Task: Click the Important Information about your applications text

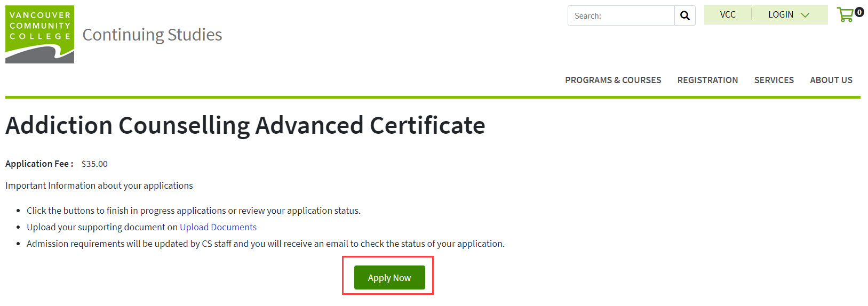Action: [99, 186]
